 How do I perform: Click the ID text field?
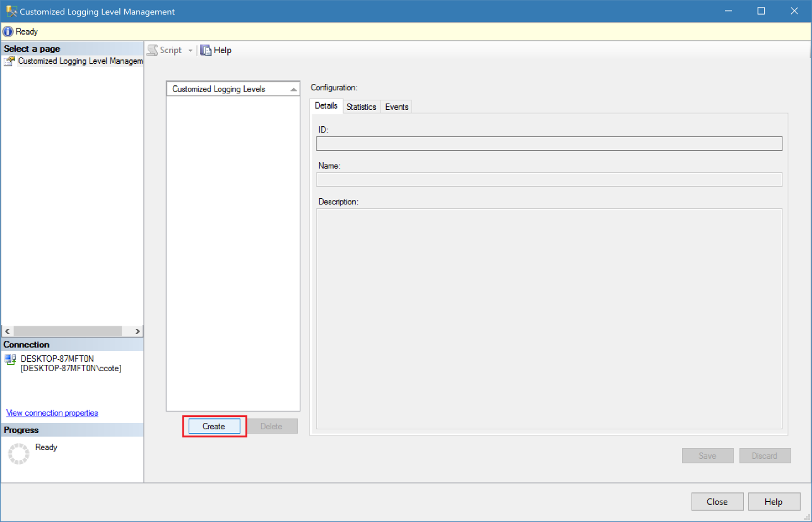pos(549,143)
